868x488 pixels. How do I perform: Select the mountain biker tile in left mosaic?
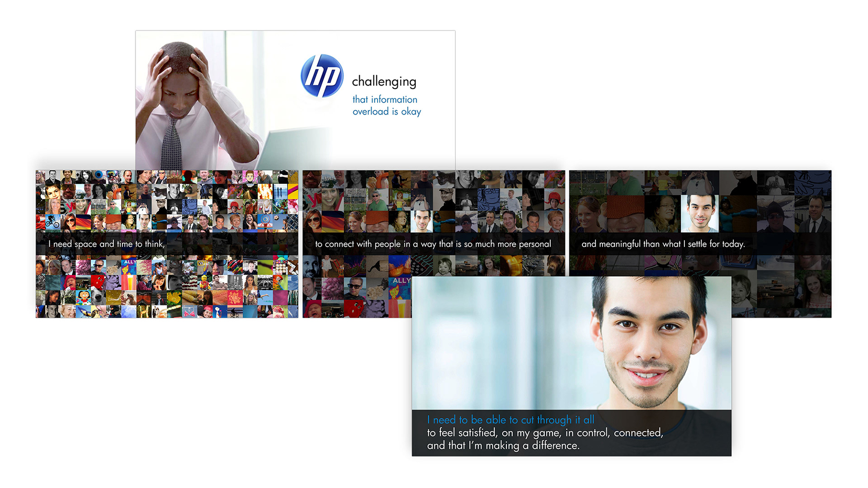pyautogui.click(x=53, y=221)
